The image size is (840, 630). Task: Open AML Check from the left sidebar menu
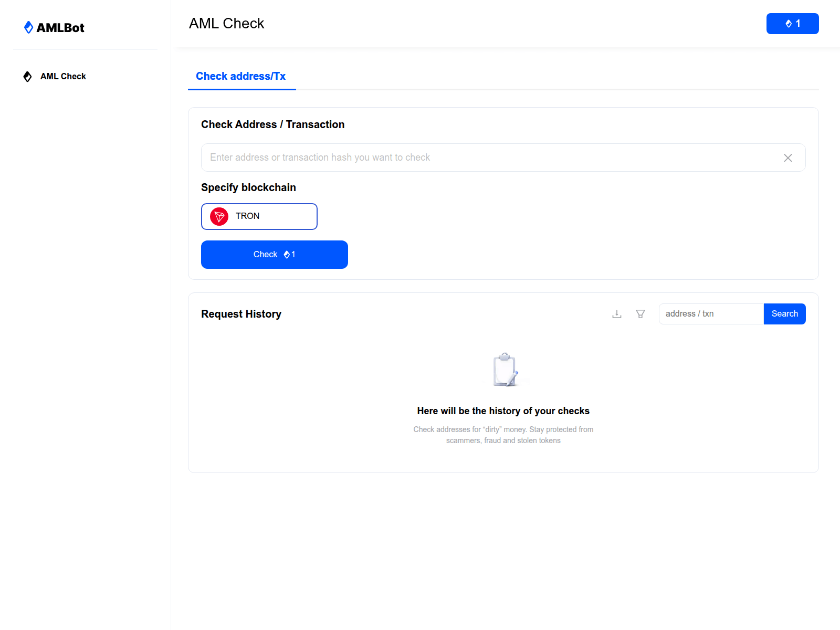pyautogui.click(x=62, y=76)
